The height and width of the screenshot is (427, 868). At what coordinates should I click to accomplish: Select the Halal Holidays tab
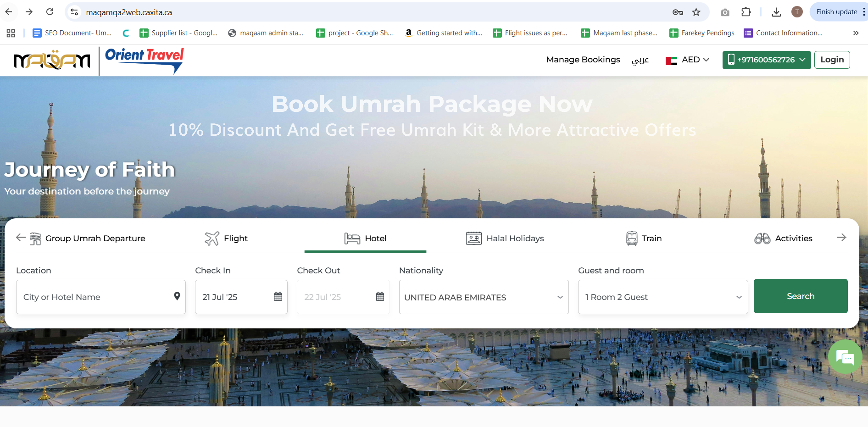[x=505, y=238]
